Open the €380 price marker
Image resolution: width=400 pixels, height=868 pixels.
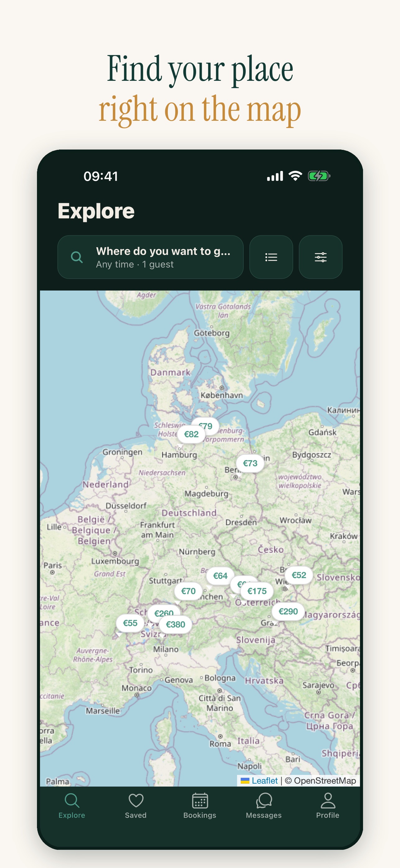coord(175,625)
